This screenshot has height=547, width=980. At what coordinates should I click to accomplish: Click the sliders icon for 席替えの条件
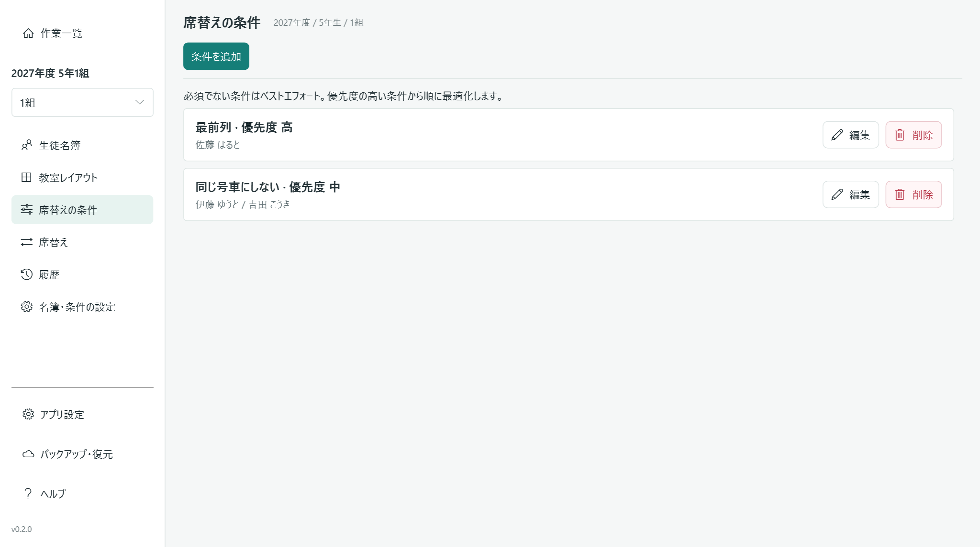tap(26, 209)
